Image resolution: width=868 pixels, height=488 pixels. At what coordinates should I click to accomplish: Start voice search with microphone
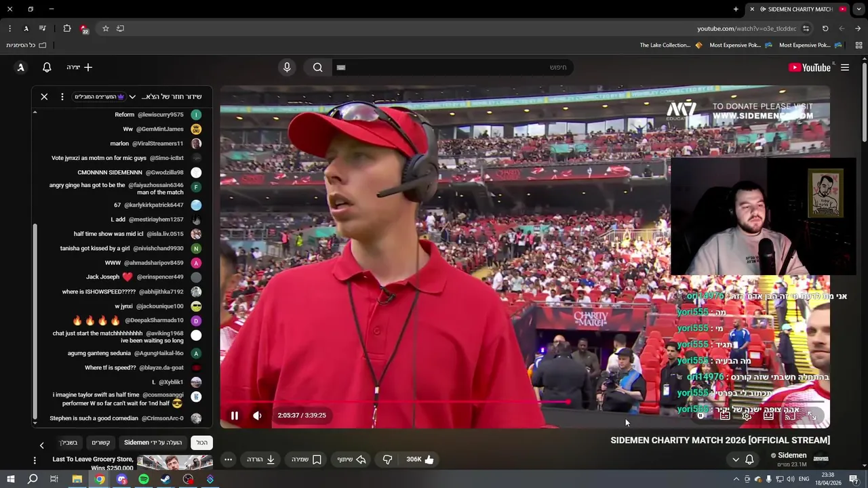click(x=287, y=67)
